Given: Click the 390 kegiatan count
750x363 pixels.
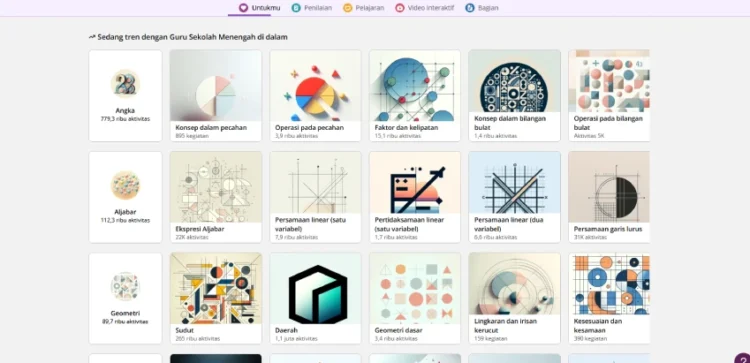Looking at the screenshot, I should click(x=590, y=339).
